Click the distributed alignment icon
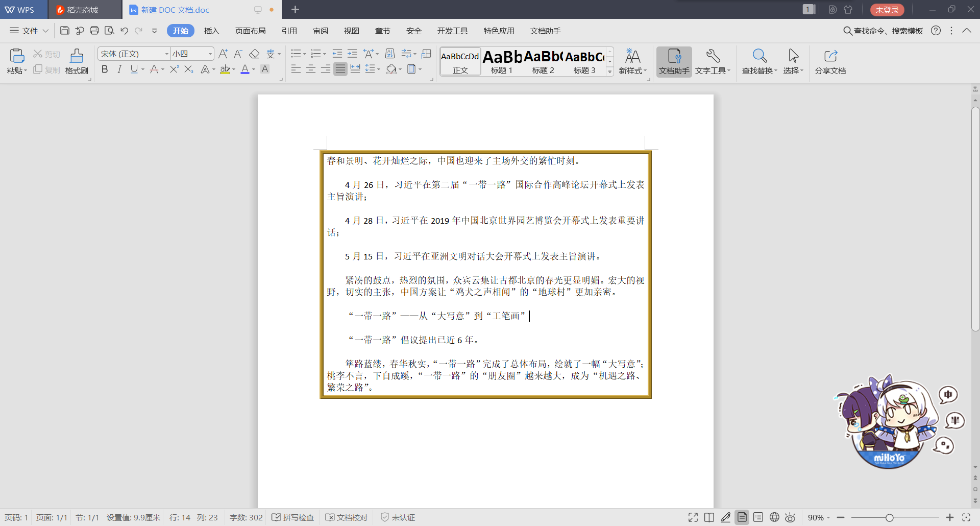The image size is (980, 526). click(x=355, y=69)
